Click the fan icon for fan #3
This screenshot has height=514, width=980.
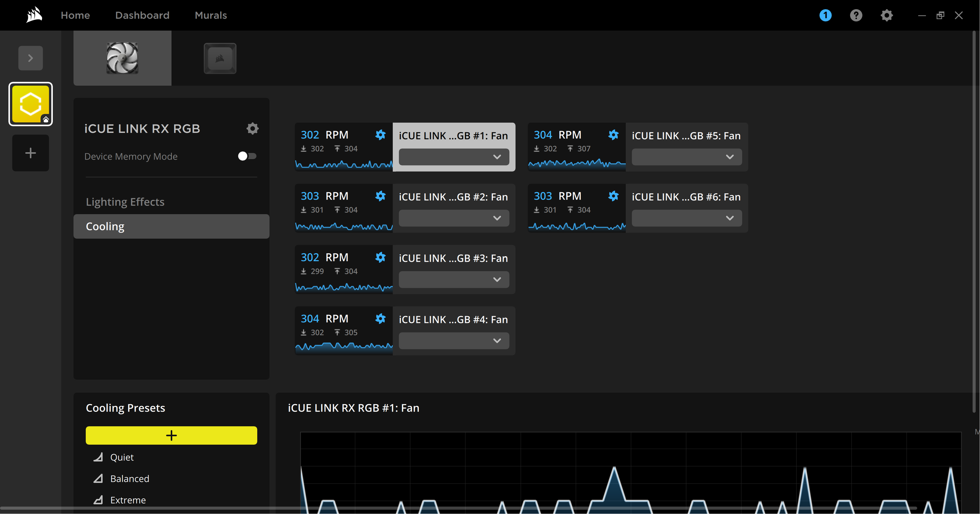[x=380, y=257]
